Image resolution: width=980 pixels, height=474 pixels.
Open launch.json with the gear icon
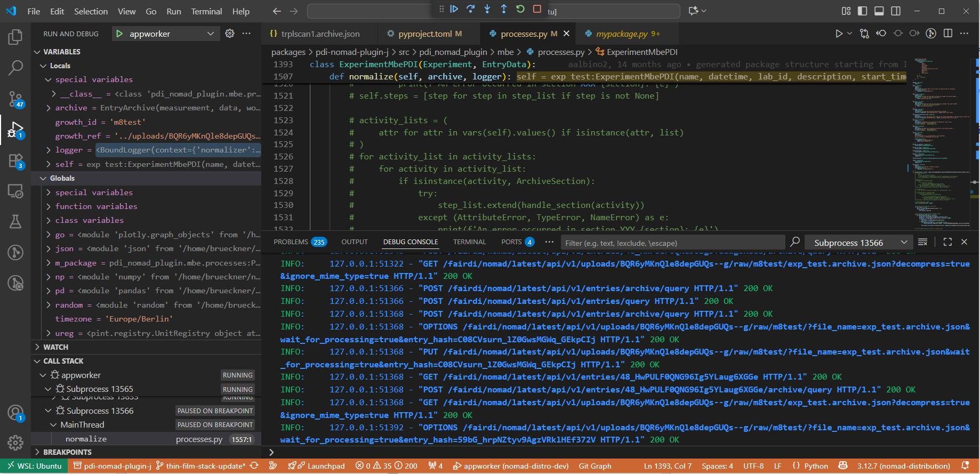pyautogui.click(x=230, y=34)
